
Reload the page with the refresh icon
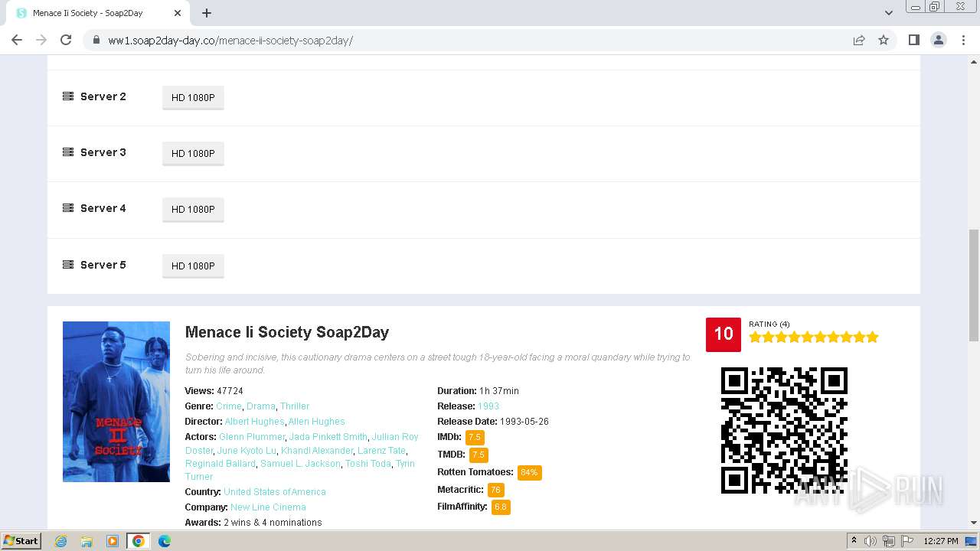pyautogui.click(x=66, y=40)
